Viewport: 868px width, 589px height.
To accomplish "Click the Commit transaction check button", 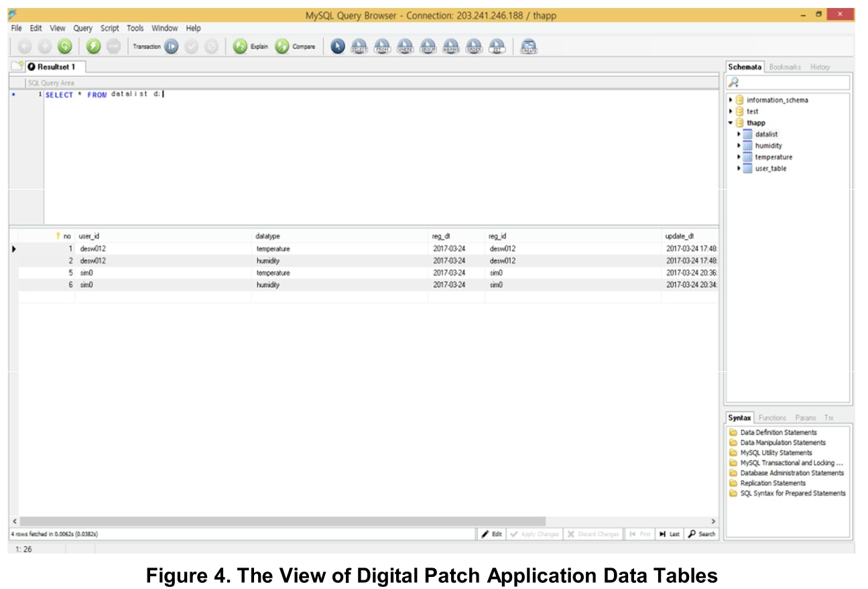I will click(192, 46).
